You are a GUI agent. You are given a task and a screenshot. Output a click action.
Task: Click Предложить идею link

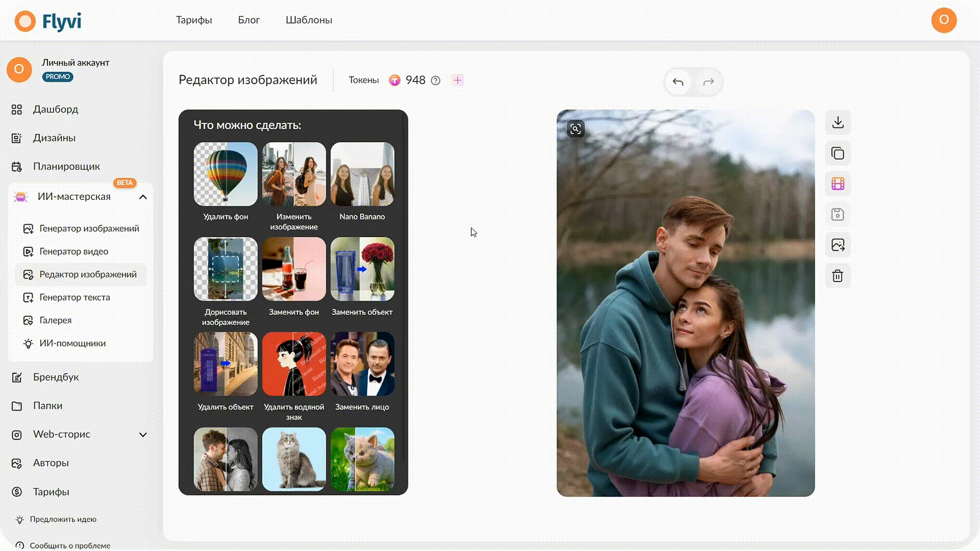coord(56,519)
